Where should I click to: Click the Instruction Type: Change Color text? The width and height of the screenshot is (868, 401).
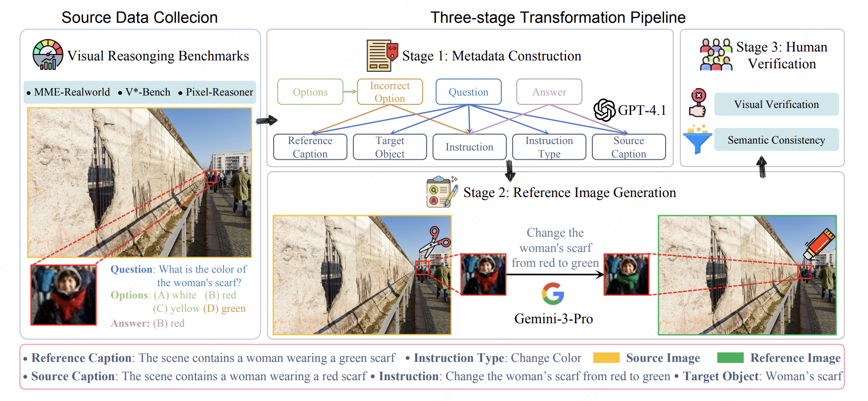[x=497, y=358]
